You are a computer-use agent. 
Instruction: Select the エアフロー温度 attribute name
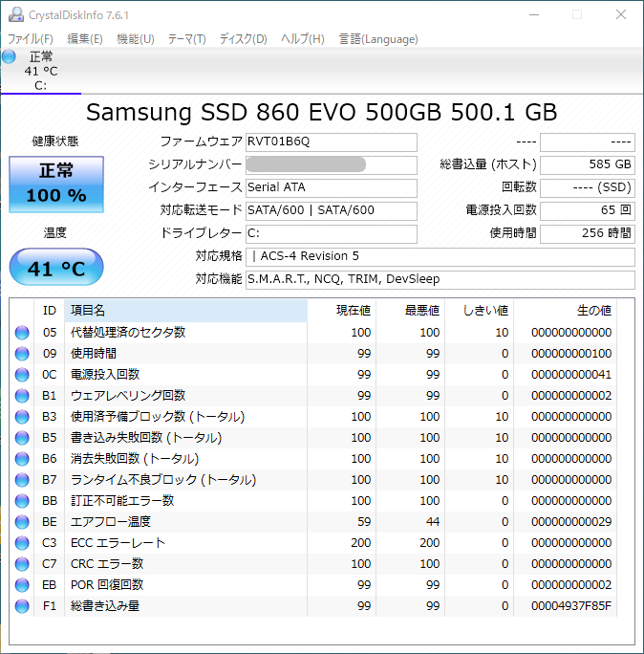(111, 522)
